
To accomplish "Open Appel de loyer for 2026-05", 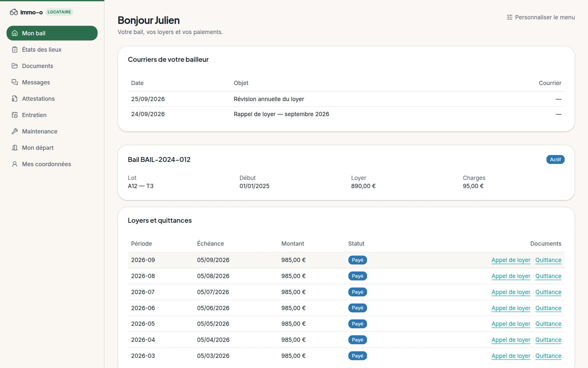I will click(511, 324).
